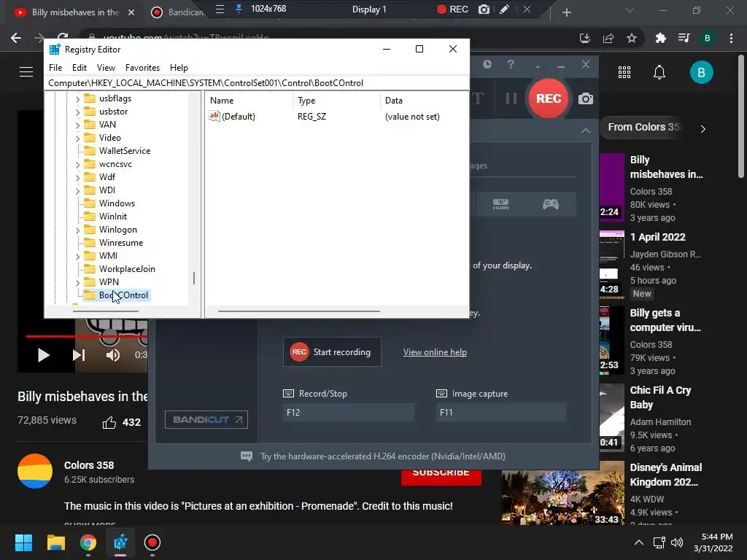The image size is (747, 560).
Task: Select the BootCOntrol registry key
Action: (123, 295)
